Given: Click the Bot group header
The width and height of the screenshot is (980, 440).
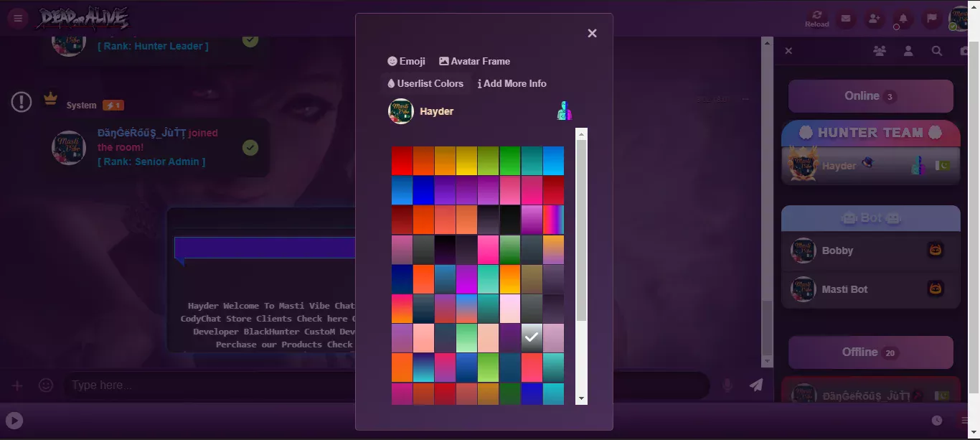Looking at the screenshot, I should coord(871,218).
